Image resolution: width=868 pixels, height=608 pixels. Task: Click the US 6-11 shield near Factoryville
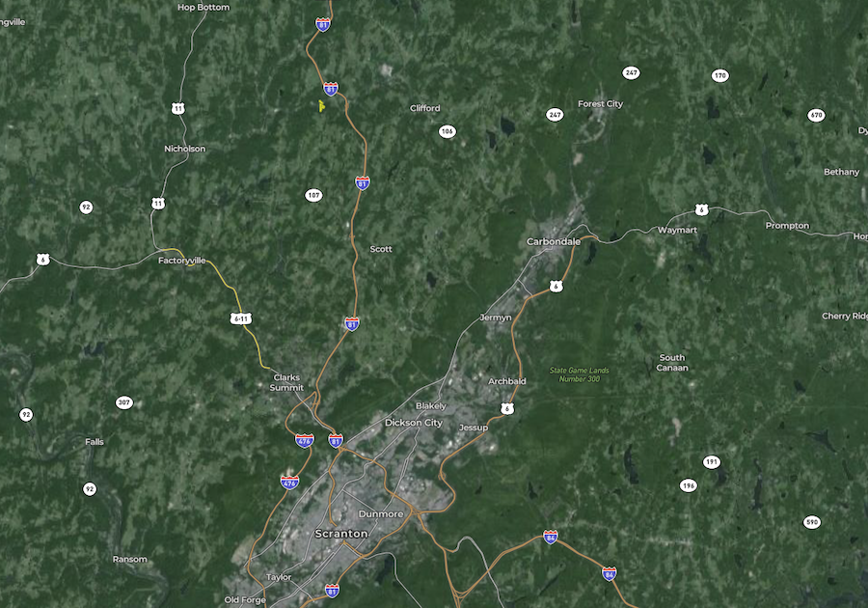(241, 318)
